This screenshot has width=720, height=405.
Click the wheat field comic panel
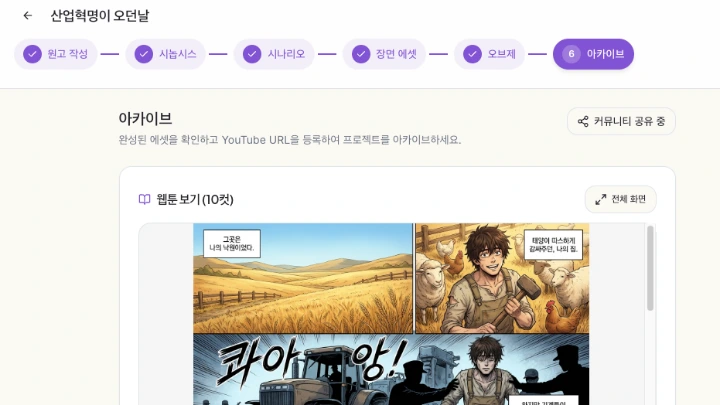[x=303, y=278]
